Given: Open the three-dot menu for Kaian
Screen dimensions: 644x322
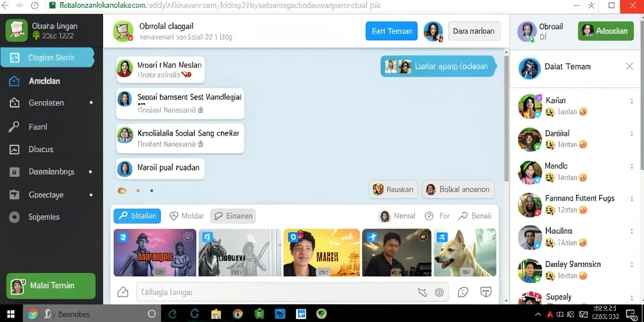Looking at the screenshot, I should pos(631,101).
